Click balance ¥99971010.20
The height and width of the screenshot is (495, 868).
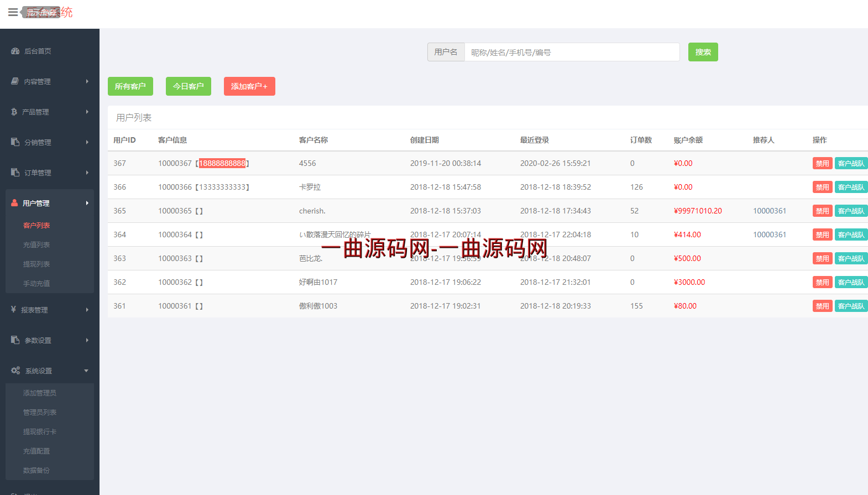pyautogui.click(x=698, y=211)
